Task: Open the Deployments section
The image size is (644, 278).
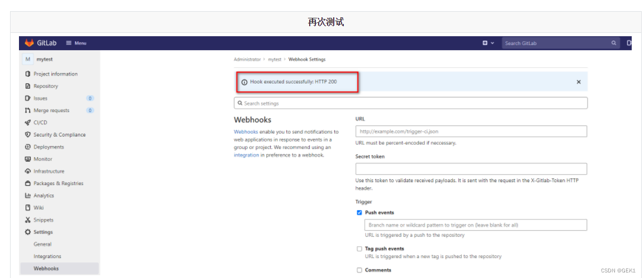Action: click(49, 147)
